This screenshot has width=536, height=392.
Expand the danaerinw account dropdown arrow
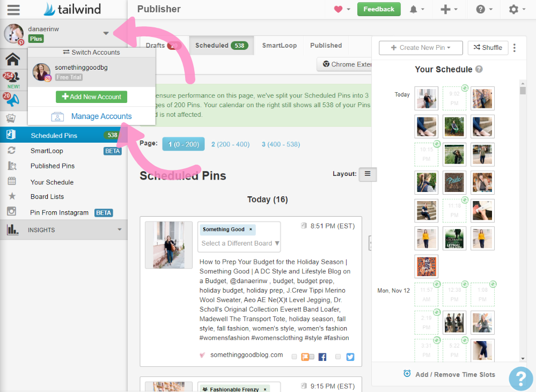(106, 33)
